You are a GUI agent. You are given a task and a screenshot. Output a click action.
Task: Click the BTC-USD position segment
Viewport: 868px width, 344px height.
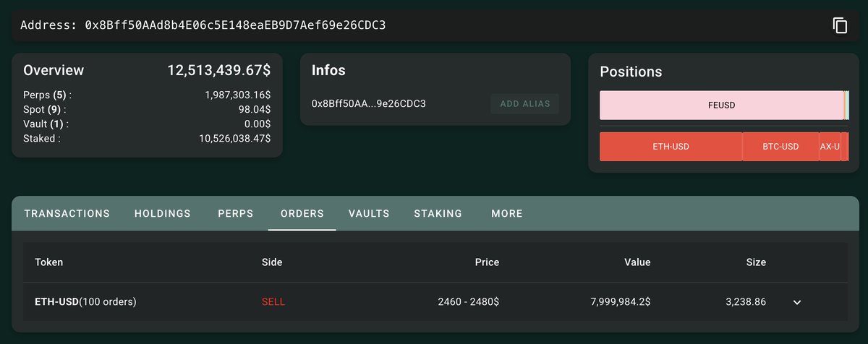point(780,147)
